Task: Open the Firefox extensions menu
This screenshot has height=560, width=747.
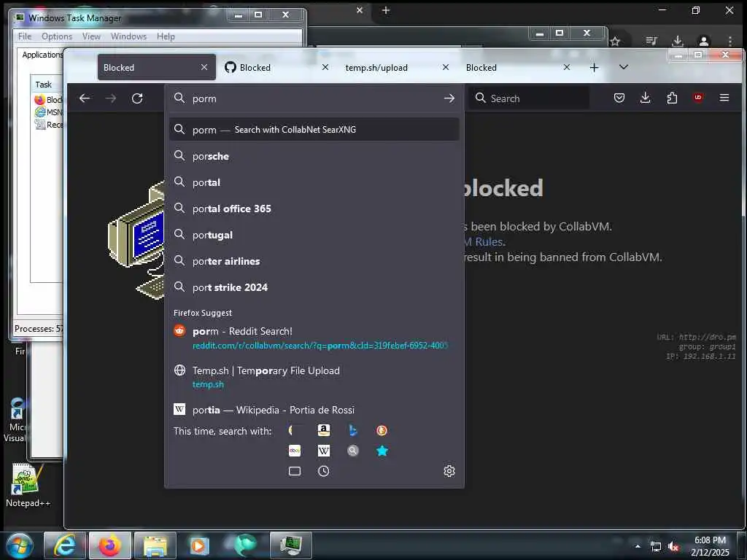Action: [672, 98]
